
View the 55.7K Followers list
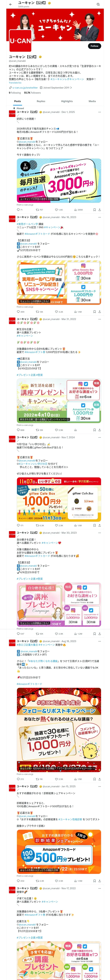[32, 93]
